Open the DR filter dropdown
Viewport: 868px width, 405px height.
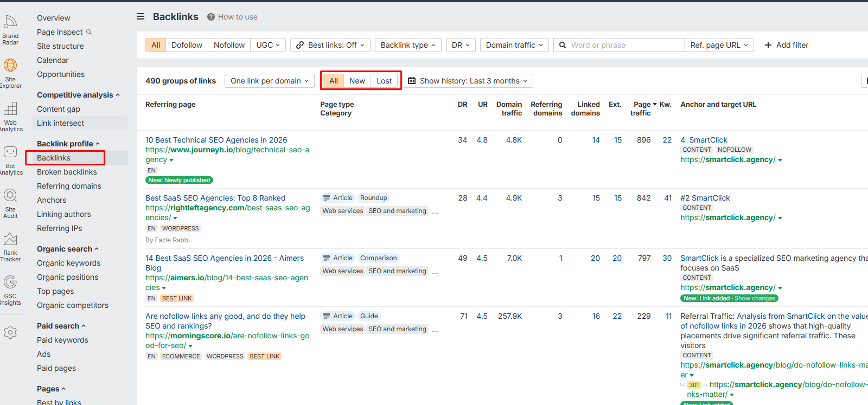pyautogui.click(x=461, y=45)
